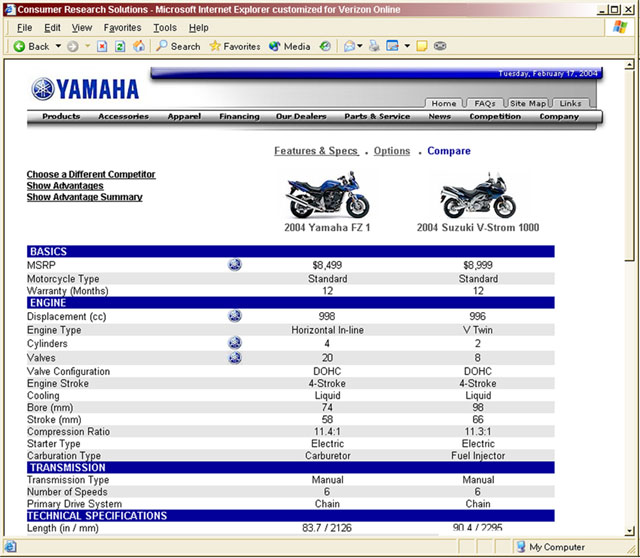Click the Windows flag logo in menu bar
The width and height of the screenshot is (640, 558).
point(620,27)
